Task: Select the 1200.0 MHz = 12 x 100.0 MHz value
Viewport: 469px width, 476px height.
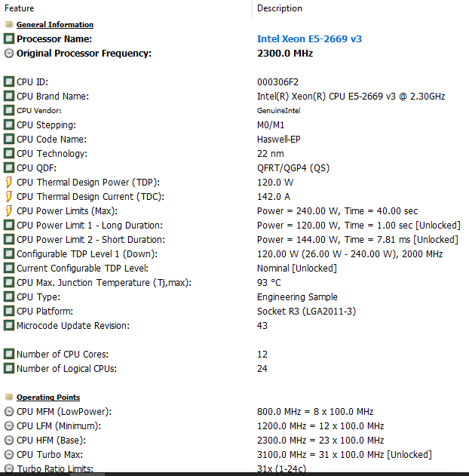Action: click(x=320, y=426)
